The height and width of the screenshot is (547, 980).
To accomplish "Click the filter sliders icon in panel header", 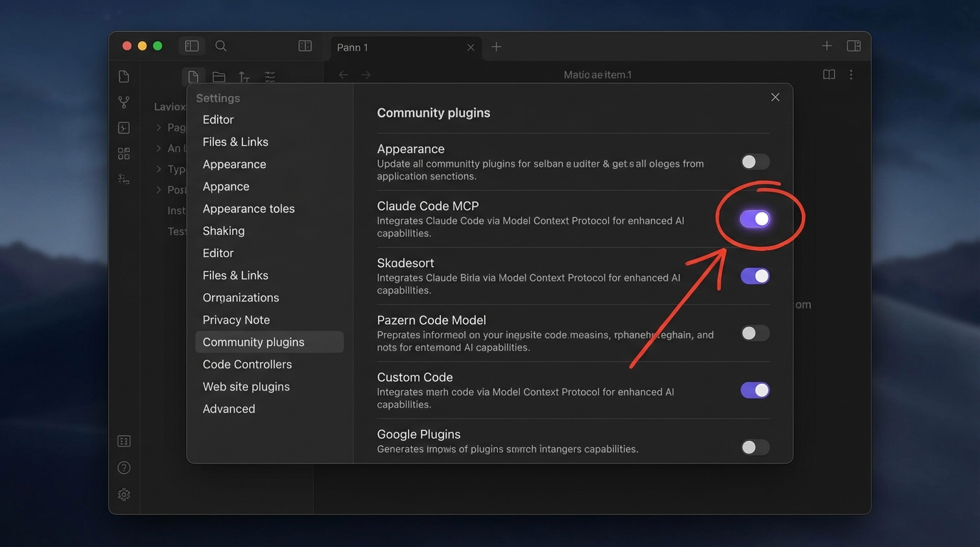I will coord(270,76).
